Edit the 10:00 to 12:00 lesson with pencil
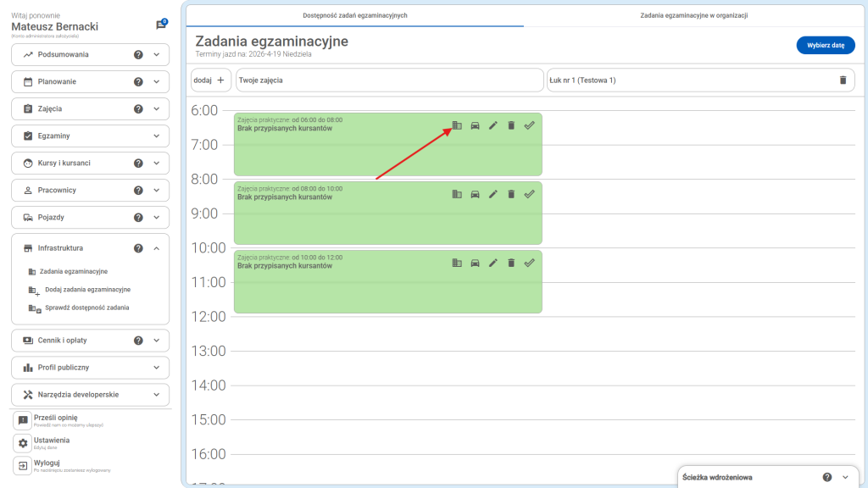Screen dimensions: 868x488 [x=493, y=263]
